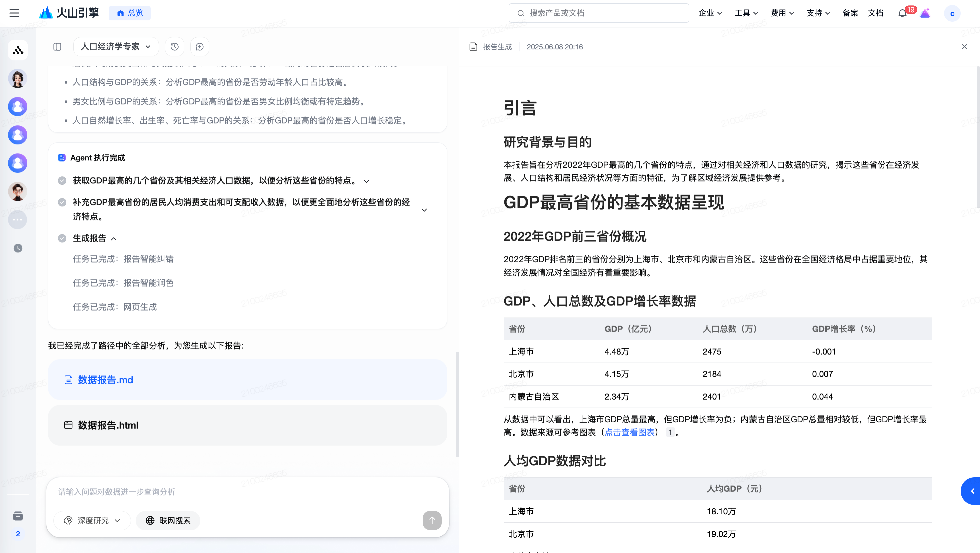Image resolution: width=980 pixels, height=553 pixels.
Task: Send message with the arrow button
Action: tap(432, 520)
